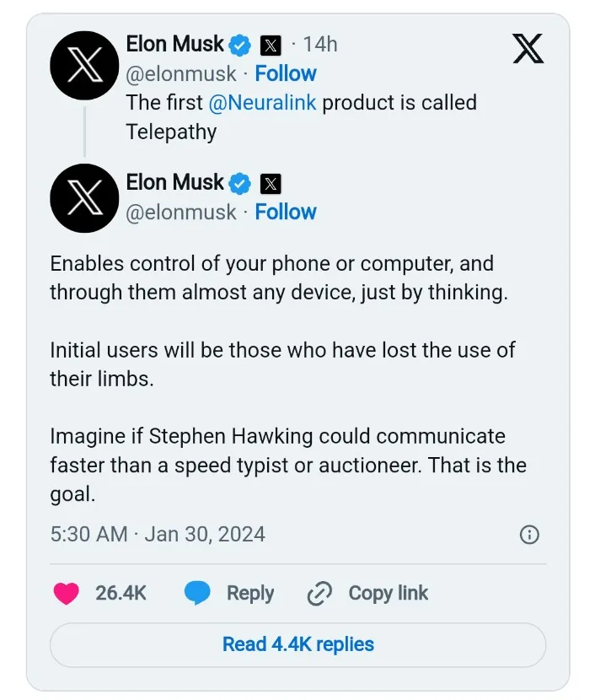Click the blue reply speech bubble icon
The width and height of the screenshot is (595, 700).
coord(197,593)
